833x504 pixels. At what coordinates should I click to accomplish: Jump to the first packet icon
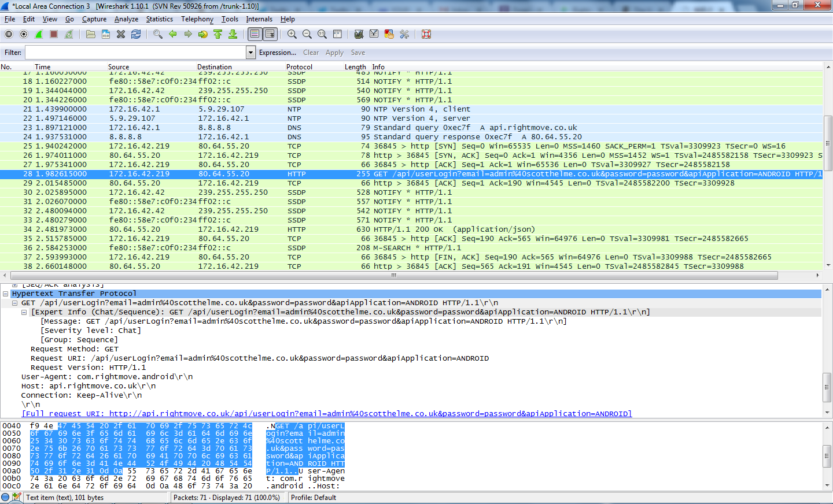(218, 35)
